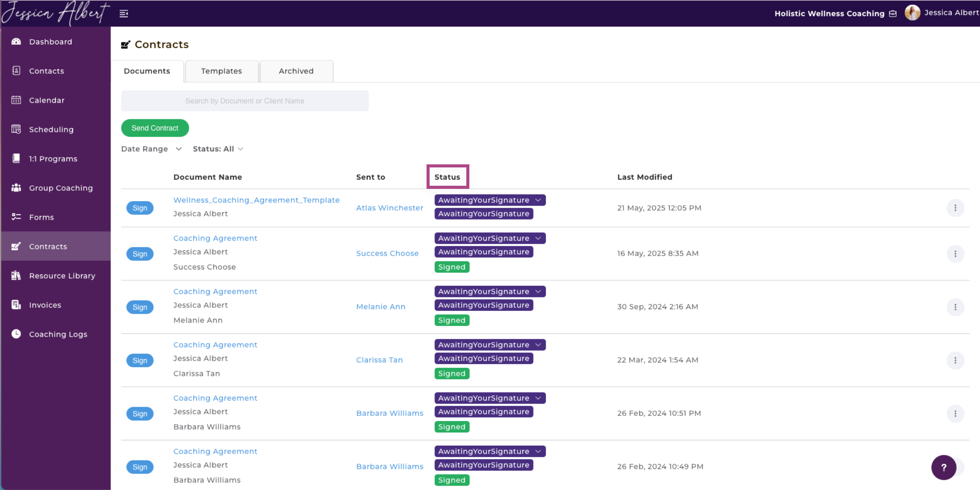Image resolution: width=980 pixels, height=490 pixels.
Task: Switch to the Templates tab
Action: pos(222,71)
